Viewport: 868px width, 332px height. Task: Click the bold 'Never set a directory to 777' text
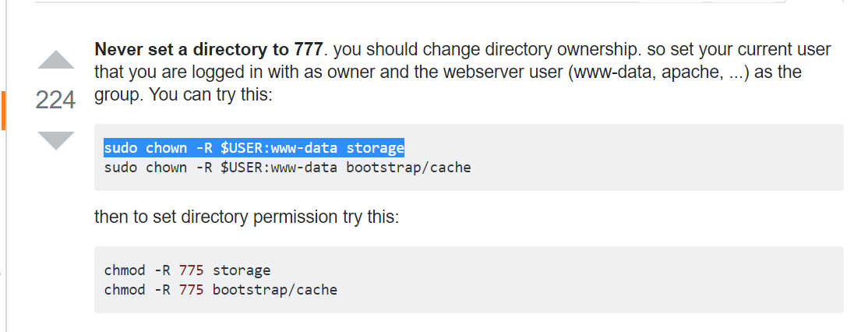(x=208, y=51)
